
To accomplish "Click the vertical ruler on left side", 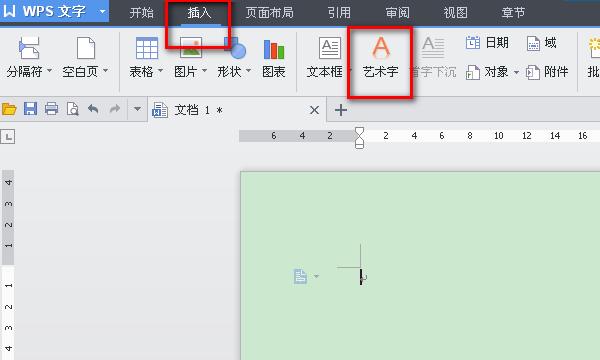I will point(8,265).
